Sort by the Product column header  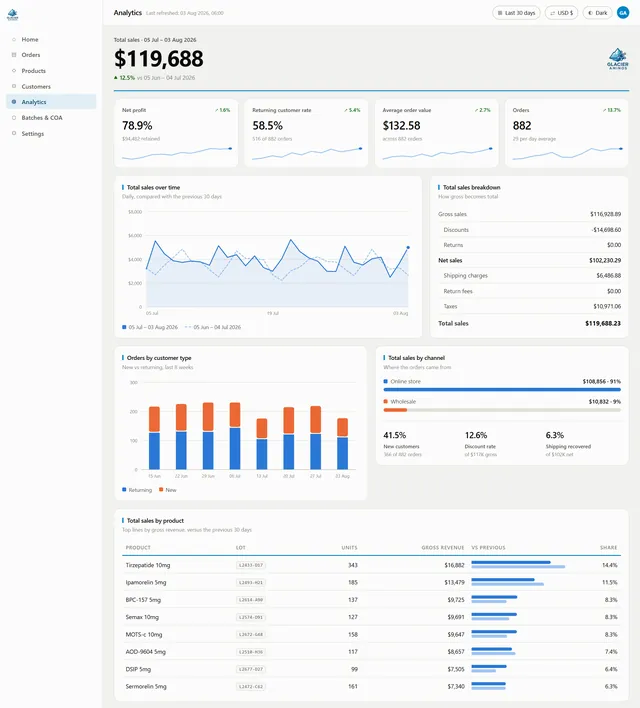coord(138,547)
